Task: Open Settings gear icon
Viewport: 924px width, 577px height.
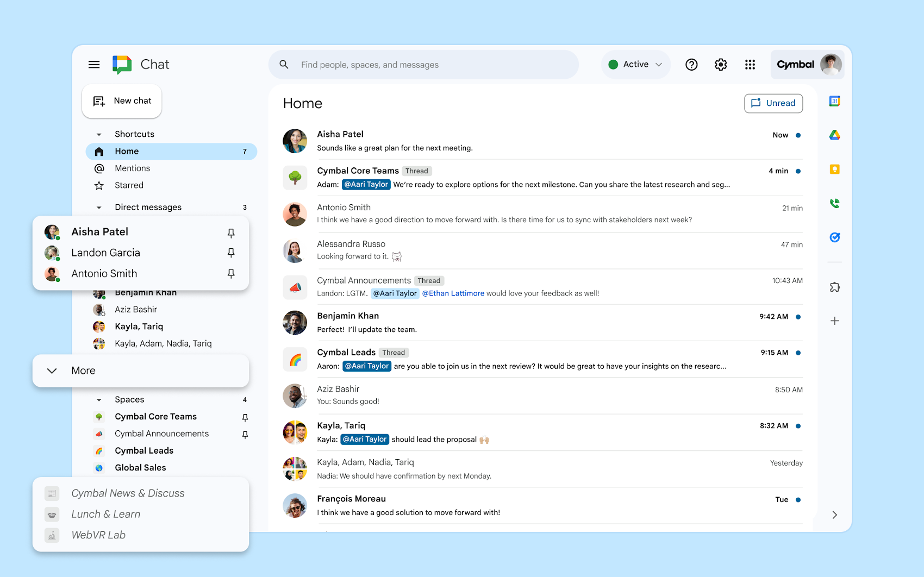Action: click(x=721, y=65)
